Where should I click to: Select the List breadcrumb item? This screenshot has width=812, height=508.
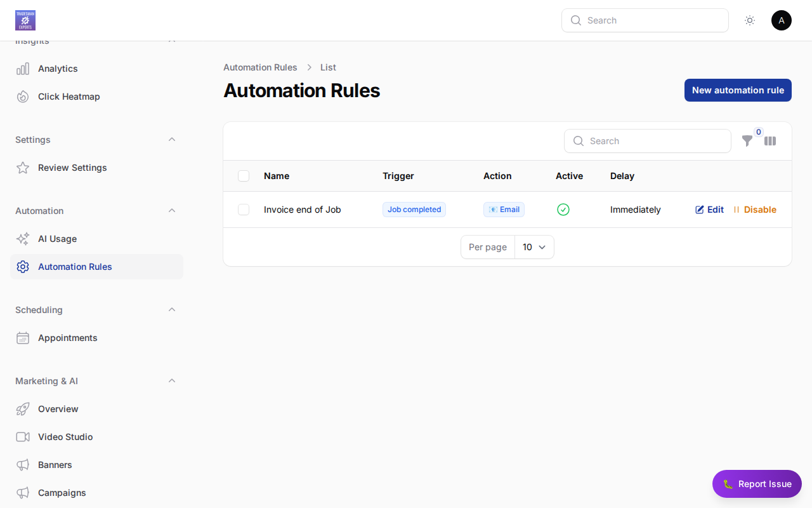click(328, 67)
